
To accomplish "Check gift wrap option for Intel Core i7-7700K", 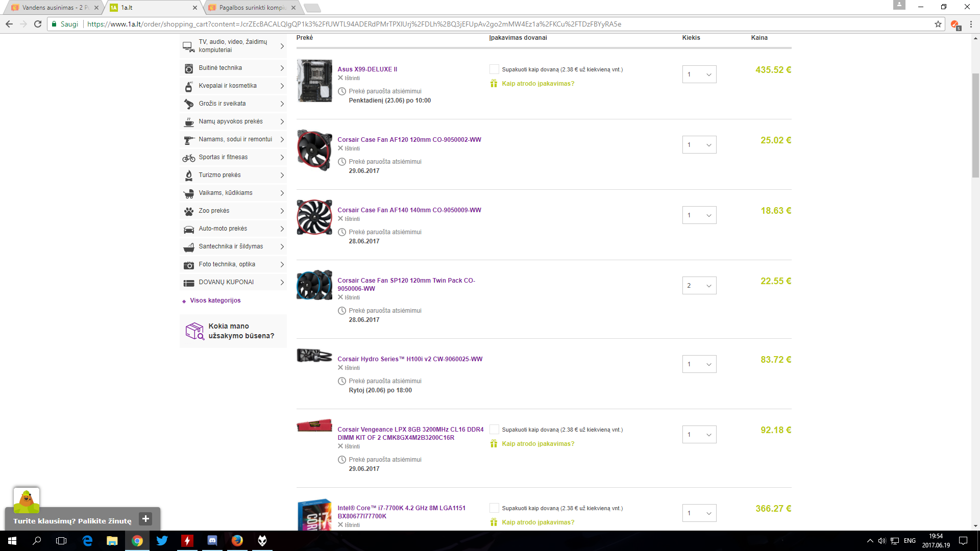I will pyautogui.click(x=494, y=508).
